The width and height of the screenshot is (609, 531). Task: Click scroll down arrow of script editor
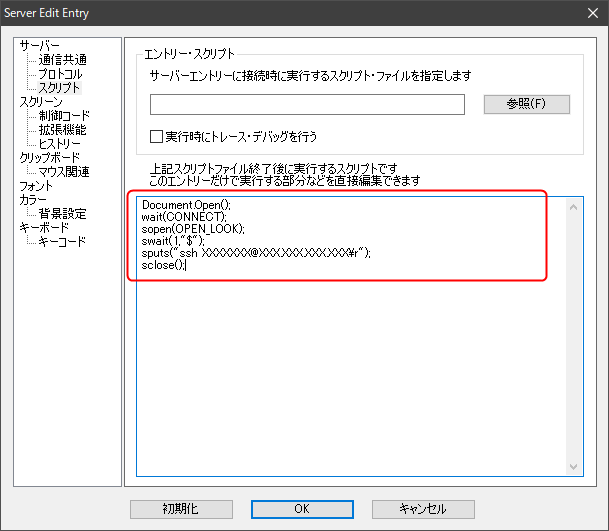click(x=574, y=467)
